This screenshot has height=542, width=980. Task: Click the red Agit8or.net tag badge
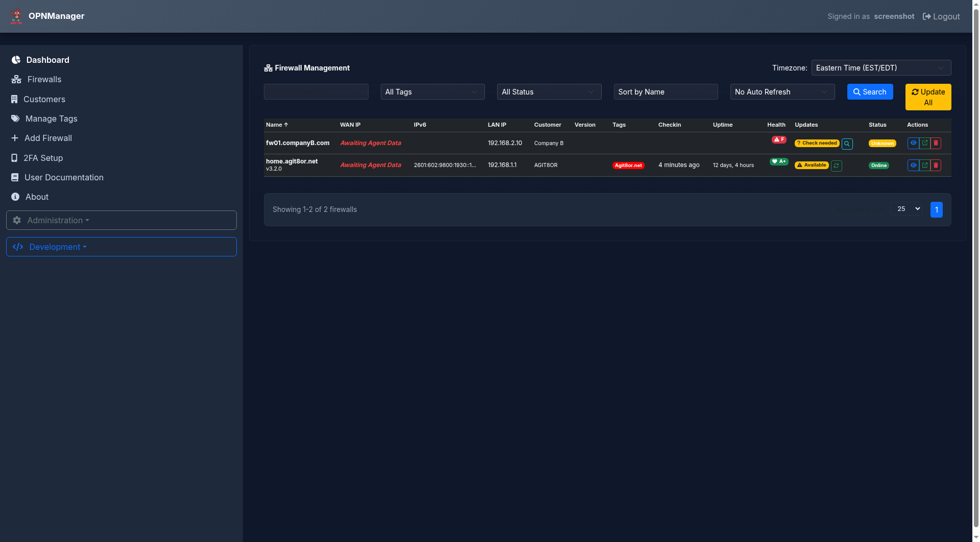[x=628, y=166]
